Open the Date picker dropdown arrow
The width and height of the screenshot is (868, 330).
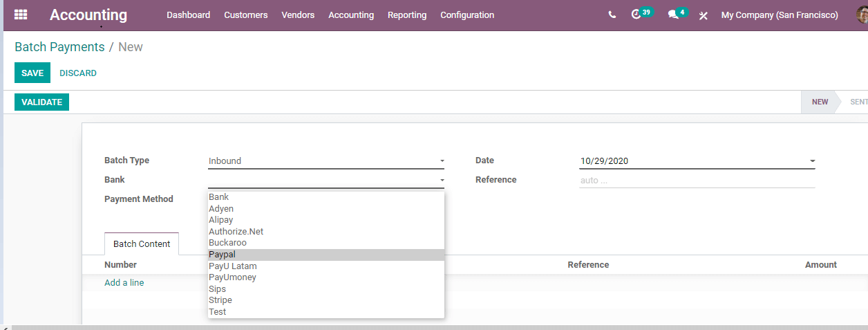click(812, 161)
